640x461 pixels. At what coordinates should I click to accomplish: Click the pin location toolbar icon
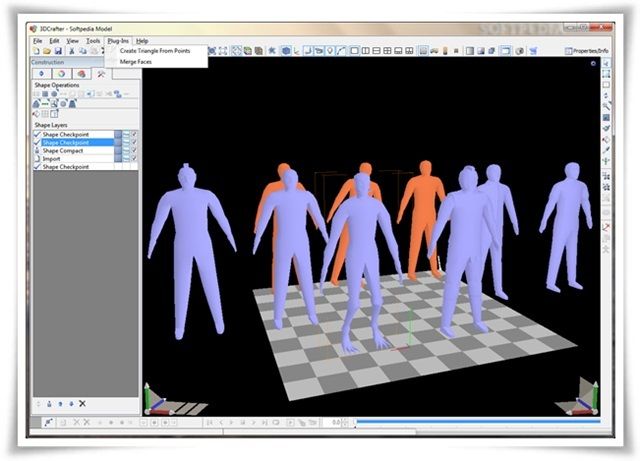330,51
